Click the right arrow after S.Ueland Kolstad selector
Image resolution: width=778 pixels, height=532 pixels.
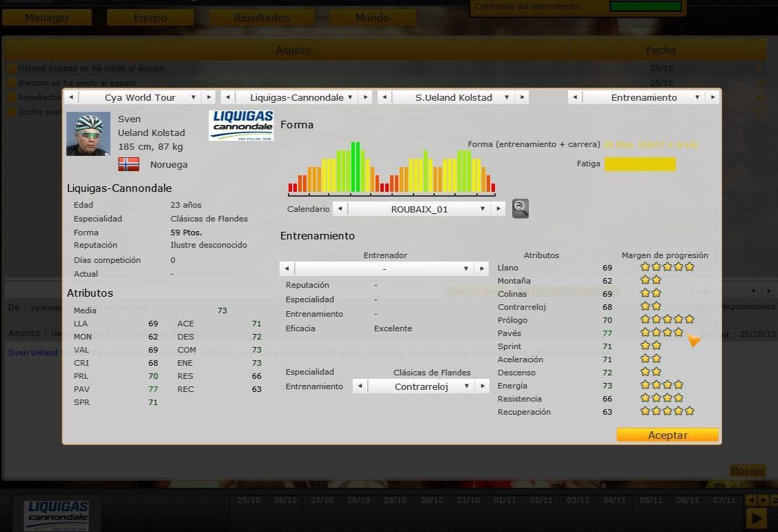tap(523, 97)
